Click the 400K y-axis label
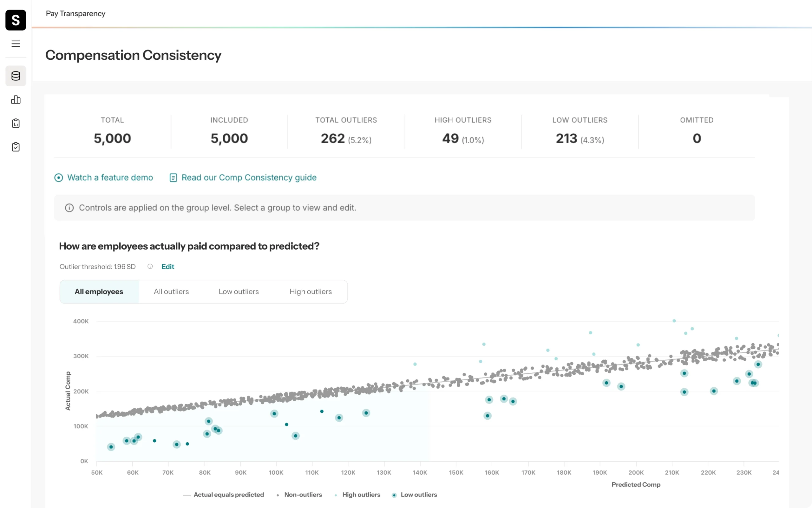Image resolution: width=812 pixels, height=508 pixels. point(81,321)
